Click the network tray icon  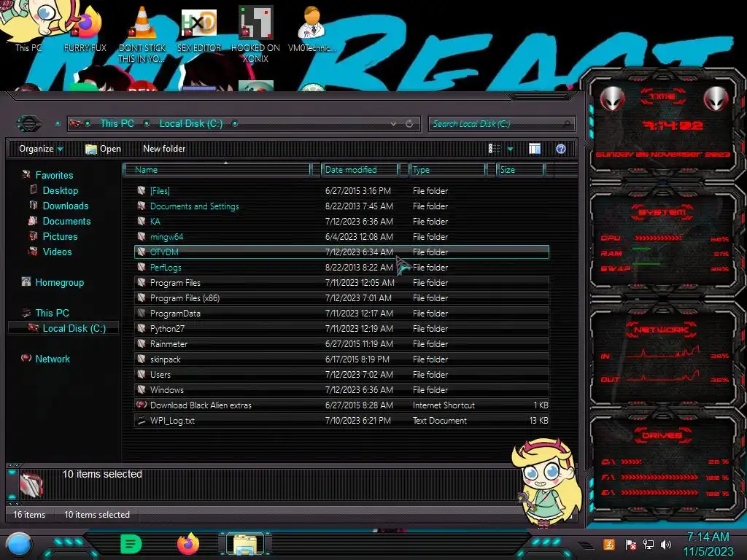tap(649, 544)
